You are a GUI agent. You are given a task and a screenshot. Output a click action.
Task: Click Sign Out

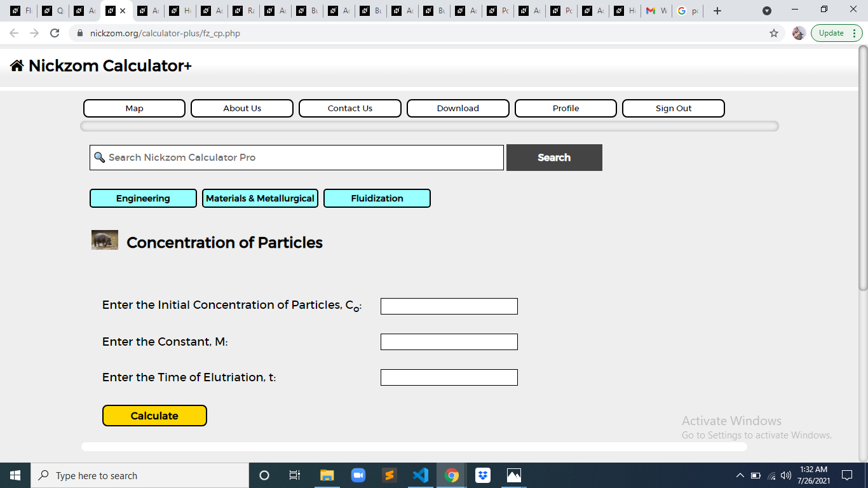[674, 108]
